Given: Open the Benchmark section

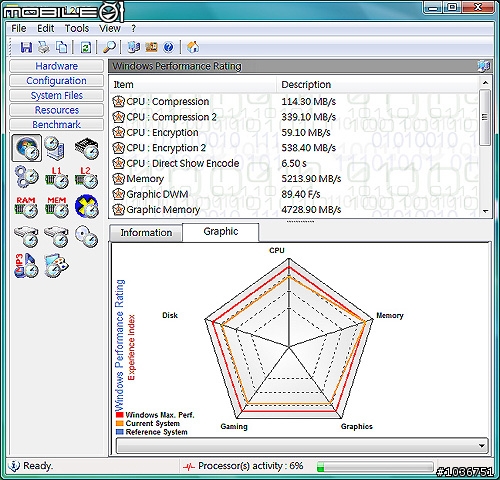Looking at the screenshot, I should tap(56, 125).
